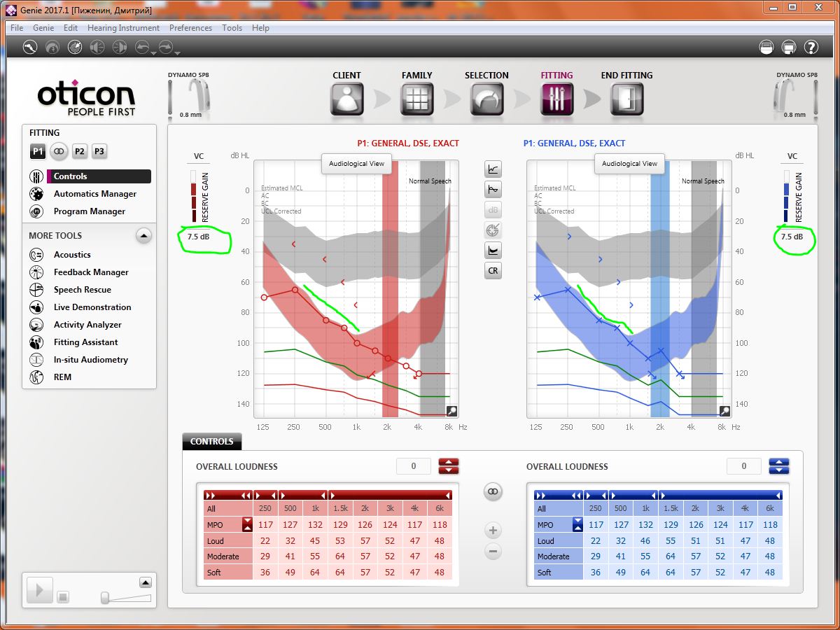Screen dimensions: 840x630
Task: Click the right blue VC reserve gain bar
Action: click(786, 197)
